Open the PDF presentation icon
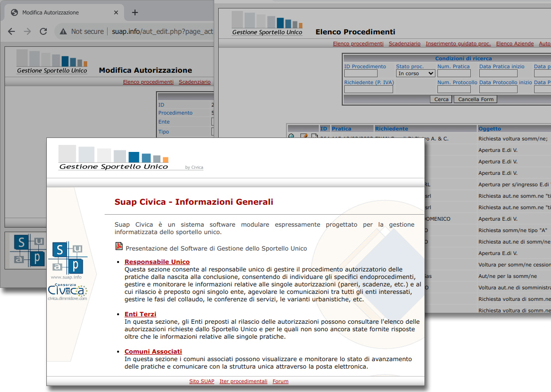This screenshot has width=551, height=392. pyautogui.click(x=119, y=246)
